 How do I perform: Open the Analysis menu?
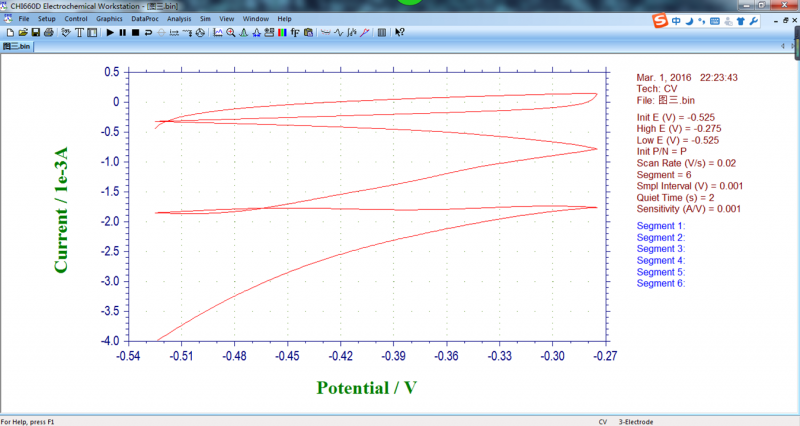[x=179, y=19]
